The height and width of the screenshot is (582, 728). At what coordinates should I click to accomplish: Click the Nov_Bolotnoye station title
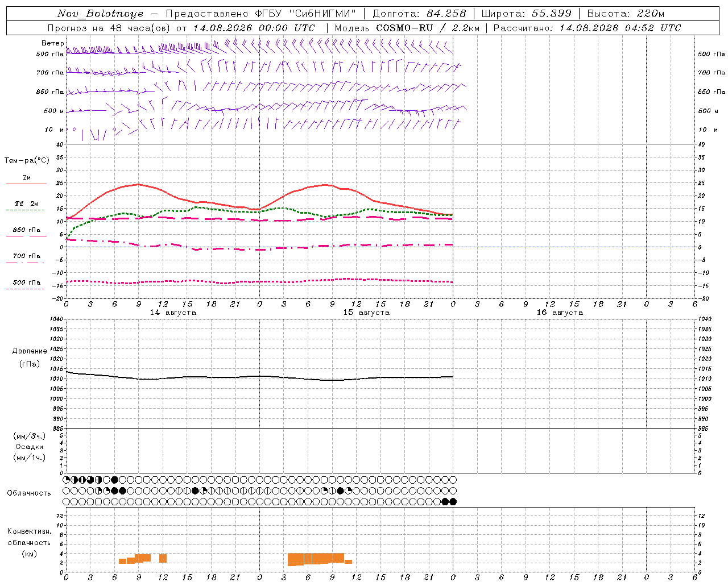click(x=101, y=14)
